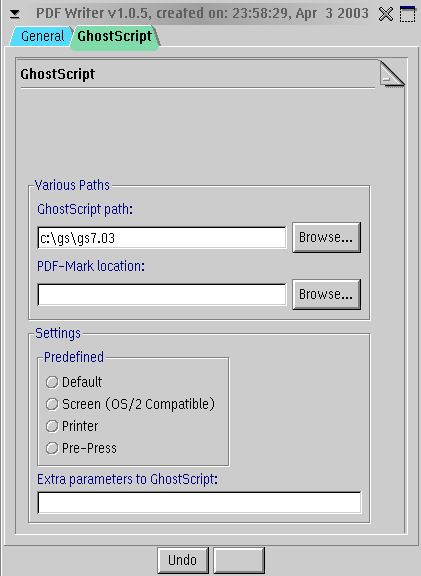Screen dimensions: 421x576
Task: Click the page-back minus on notebook corner
Action: pyautogui.click(x=386, y=78)
